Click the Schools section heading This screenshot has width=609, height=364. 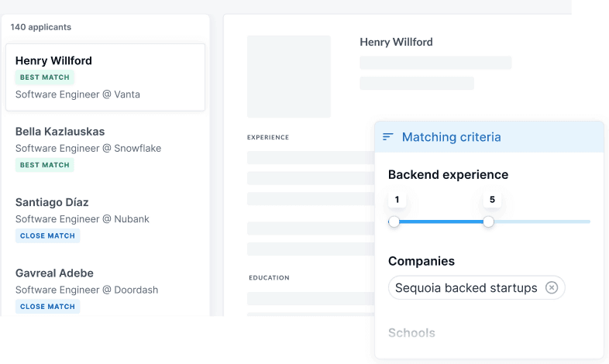[411, 333]
